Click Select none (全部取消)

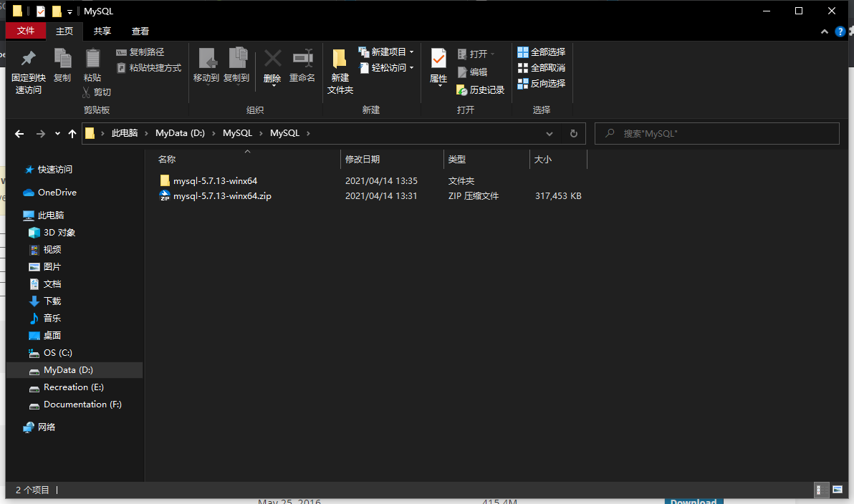[x=542, y=67]
